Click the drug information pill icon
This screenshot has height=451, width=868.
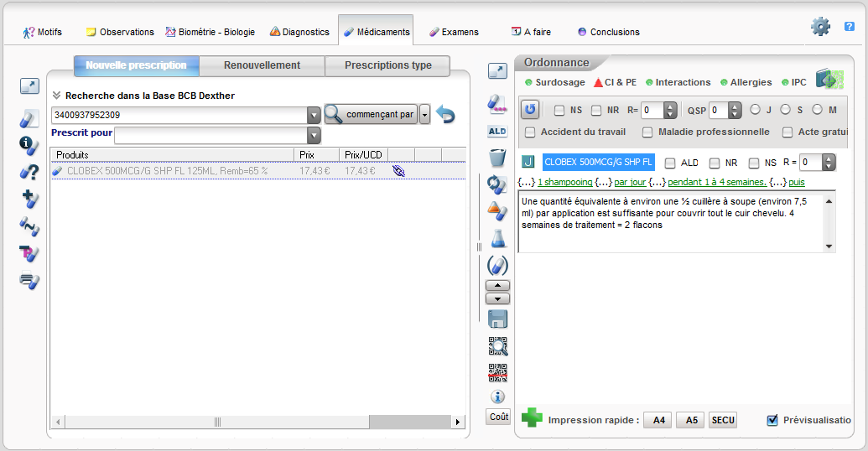point(29,146)
